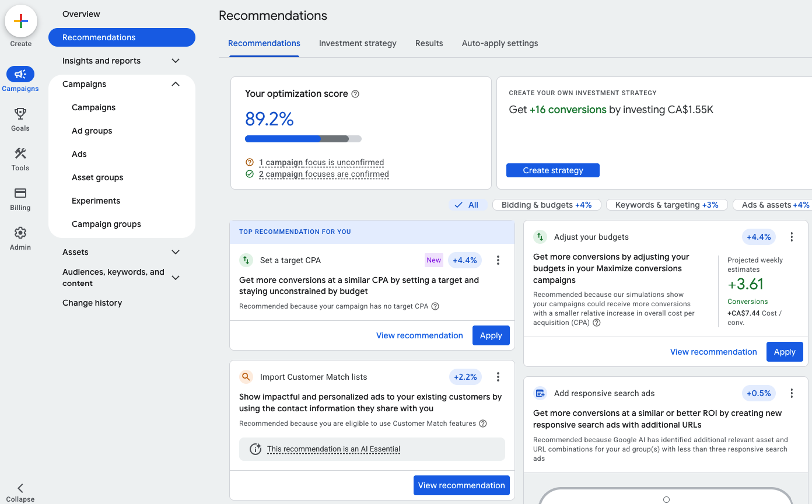The width and height of the screenshot is (812, 504).
Task: Switch to Investment strategy tab
Action: pyautogui.click(x=358, y=43)
